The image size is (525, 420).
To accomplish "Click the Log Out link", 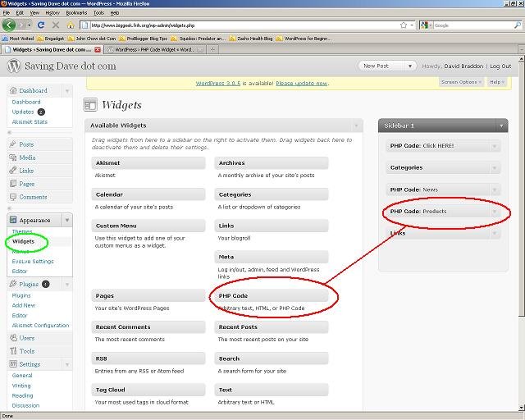I will tap(500, 66).
